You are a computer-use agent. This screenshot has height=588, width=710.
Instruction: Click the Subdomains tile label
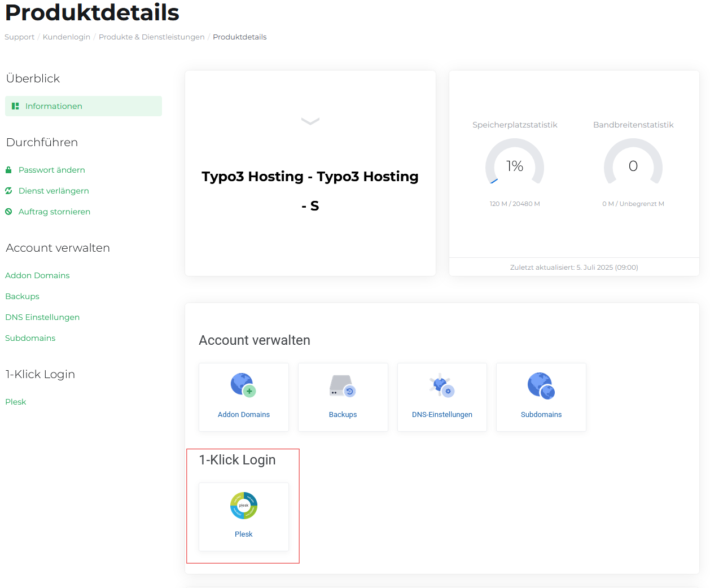click(x=541, y=414)
